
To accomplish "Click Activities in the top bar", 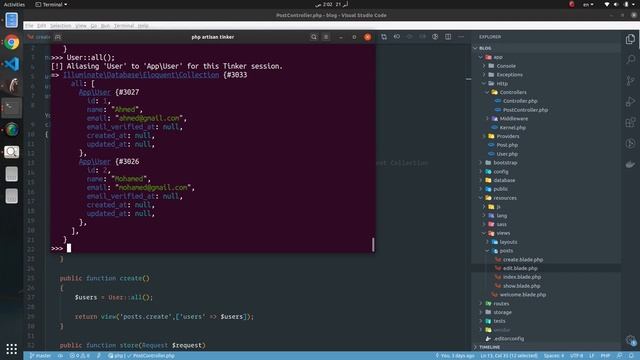I will click(x=14, y=4).
